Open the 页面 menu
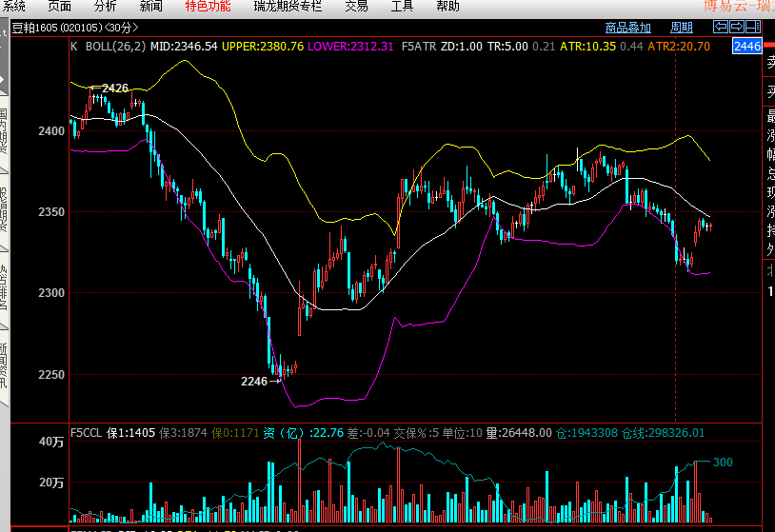The height and width of the screenshot is (532, 775). pyautogui.click(x=60, y=6)
